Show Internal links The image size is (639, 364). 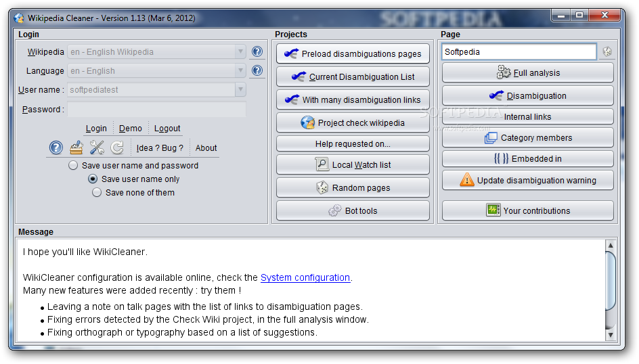coord(528,117)
